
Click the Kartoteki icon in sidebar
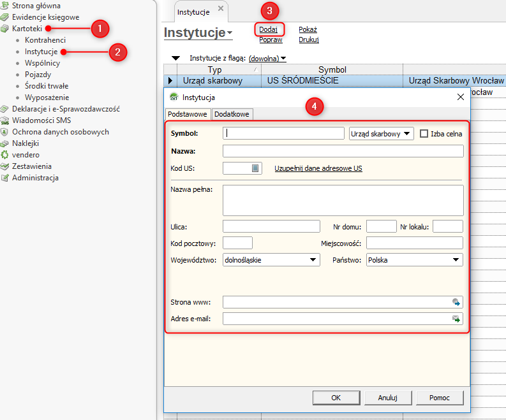pos(5,29)
